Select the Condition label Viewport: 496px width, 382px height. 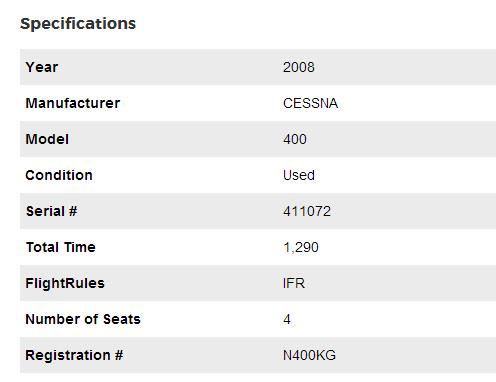(59, 175)
